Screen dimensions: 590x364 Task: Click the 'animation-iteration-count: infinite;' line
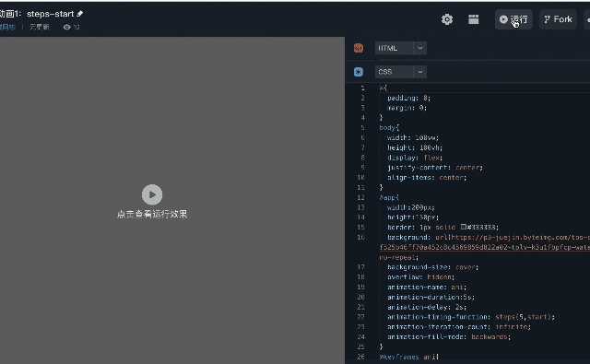point(459,327)
